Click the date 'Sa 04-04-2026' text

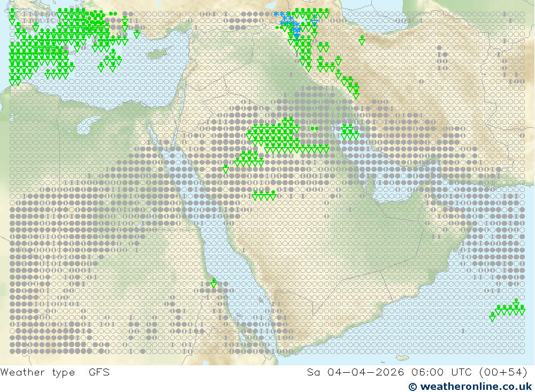tap(355, 372)
